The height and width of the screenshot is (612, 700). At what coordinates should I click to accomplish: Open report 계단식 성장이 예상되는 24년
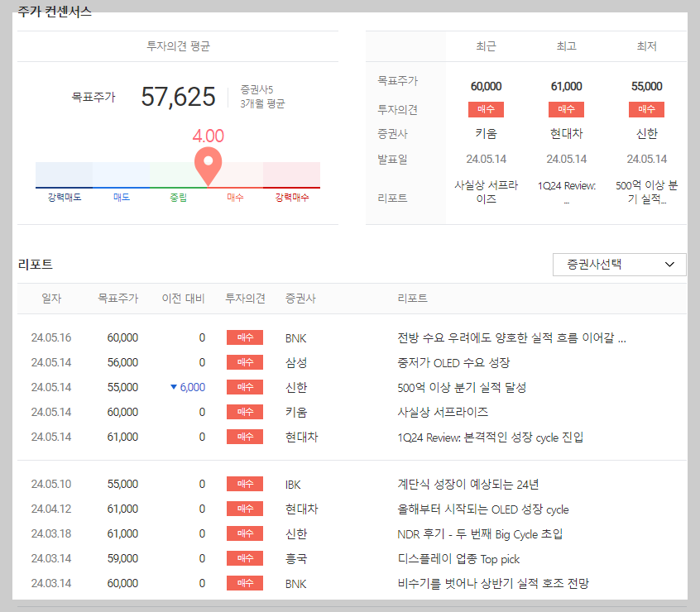pos(467,484)
